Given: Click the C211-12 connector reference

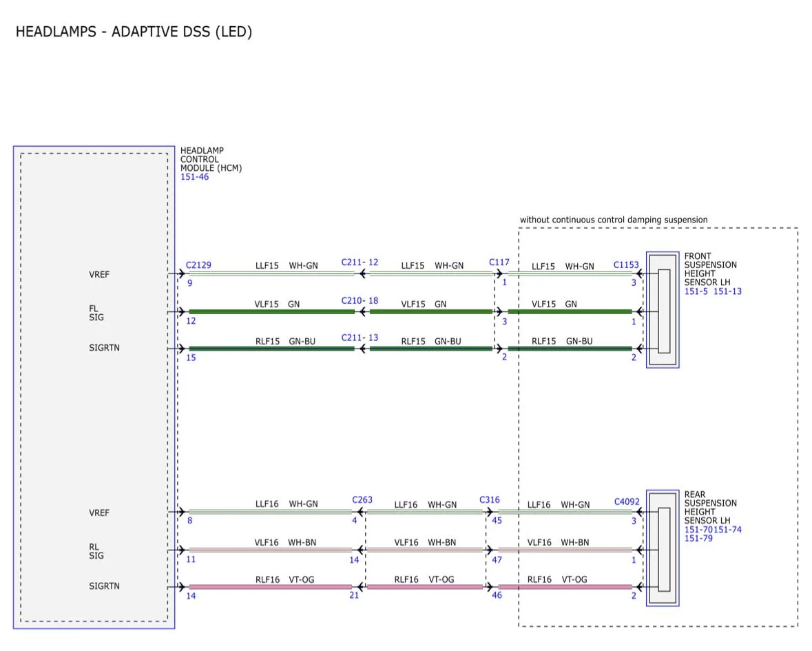Looking at the screenshot, I should [x=360, y=262].
